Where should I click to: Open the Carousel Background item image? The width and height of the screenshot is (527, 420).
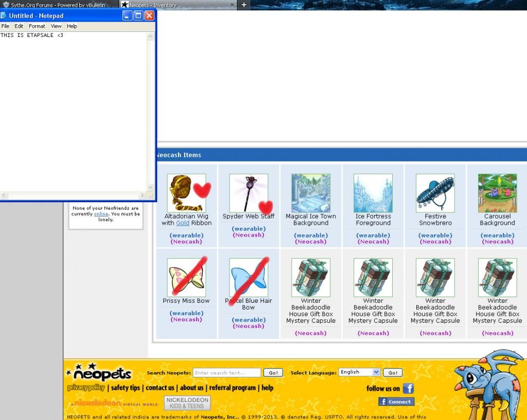(x=498, y=193)
